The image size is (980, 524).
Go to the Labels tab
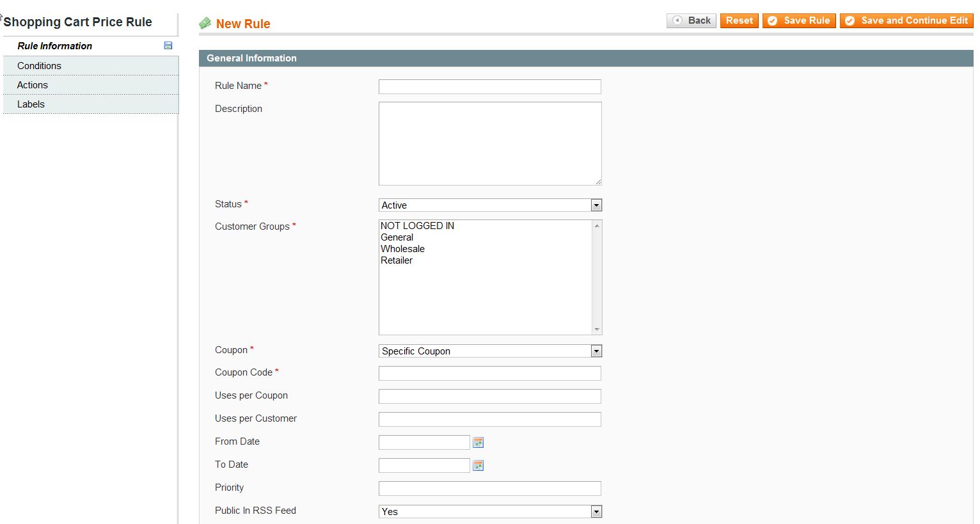click(x=31, y=104)
